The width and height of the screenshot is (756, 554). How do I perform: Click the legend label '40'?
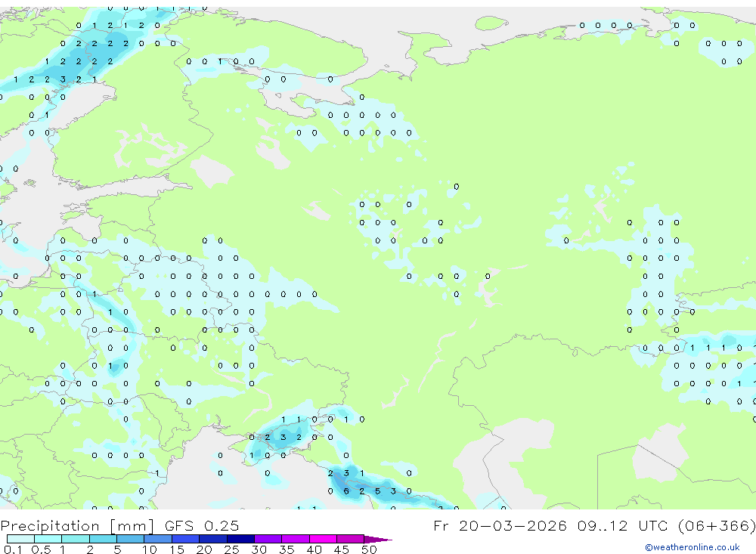click(314, 549)
